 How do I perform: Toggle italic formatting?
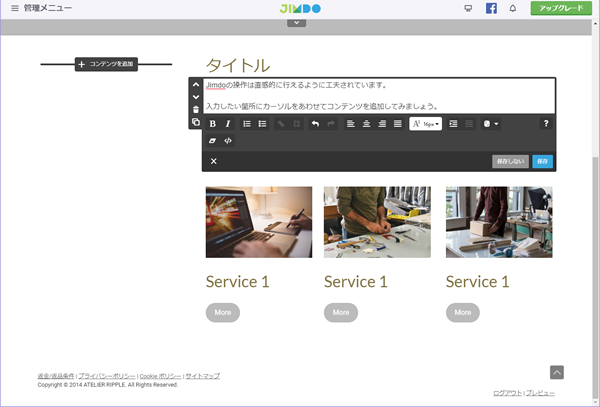tap(228, 124)
